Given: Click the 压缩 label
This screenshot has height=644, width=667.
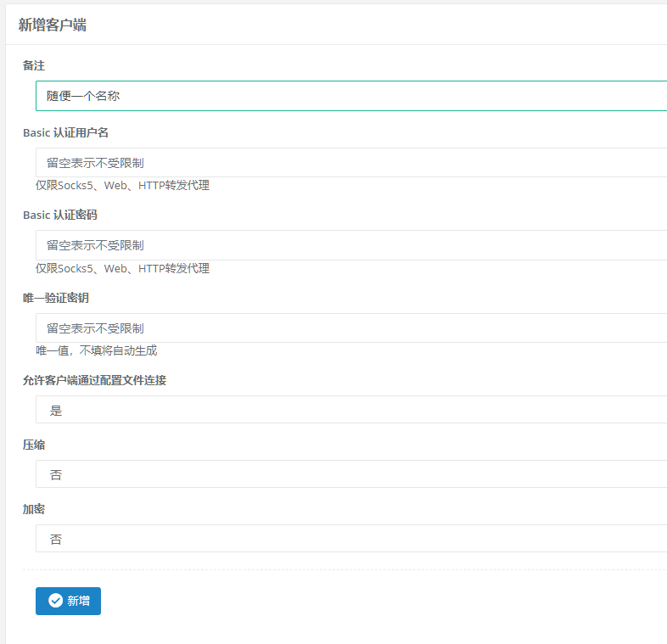Looking at the screenshot, I should [34, 445].
